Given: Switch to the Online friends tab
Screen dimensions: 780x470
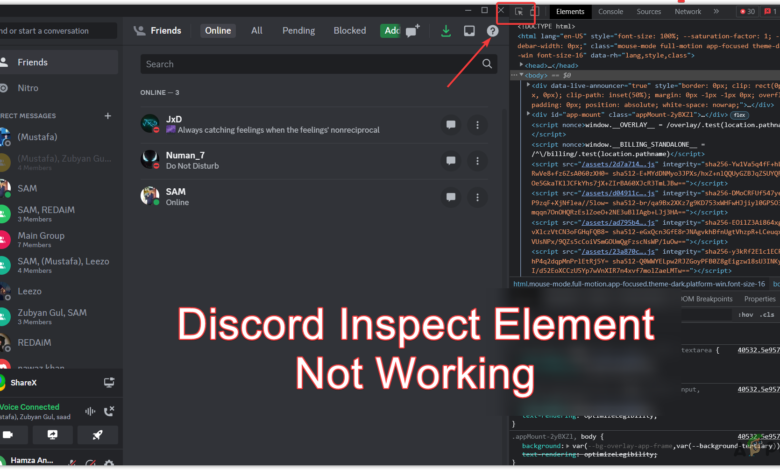Looking at the screenshot, I should point(218,31).
